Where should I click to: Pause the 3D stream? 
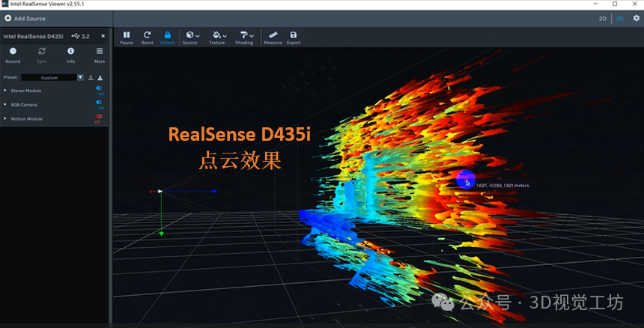click(x=127, y=37)
